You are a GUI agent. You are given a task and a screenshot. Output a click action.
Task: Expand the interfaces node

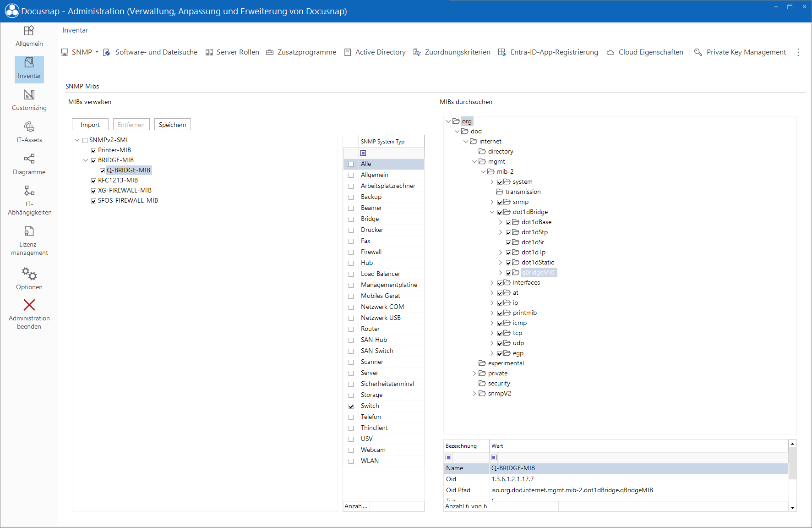tap(492, 283)
